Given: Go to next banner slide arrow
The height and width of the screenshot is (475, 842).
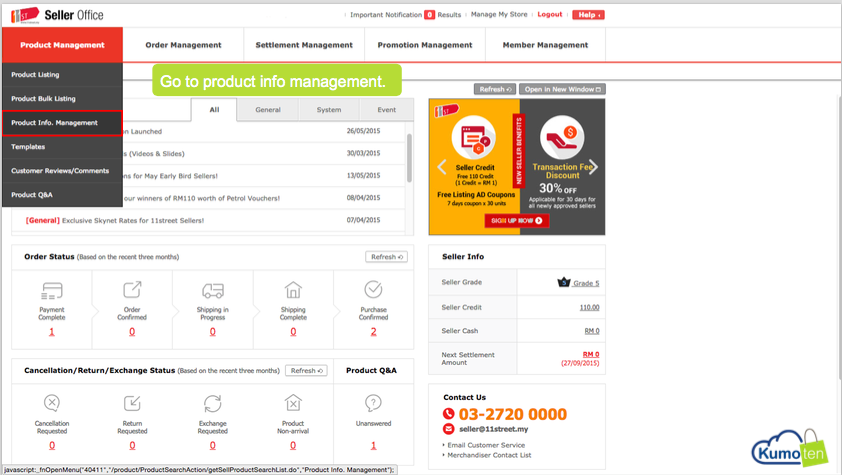Looking at the screenshot, I should click(593, 167).
